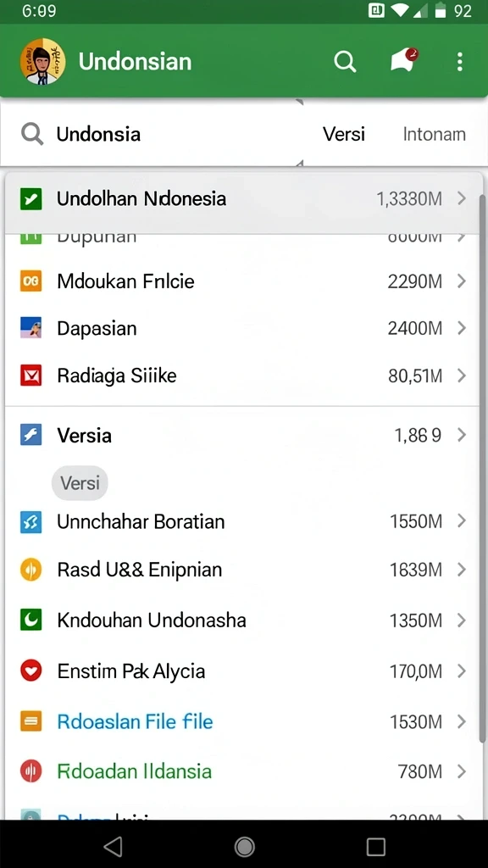Image resolution: width=488 pixels, height=868 pixels.
Task: Switch to the Versi tab
Action: point(344,134)
